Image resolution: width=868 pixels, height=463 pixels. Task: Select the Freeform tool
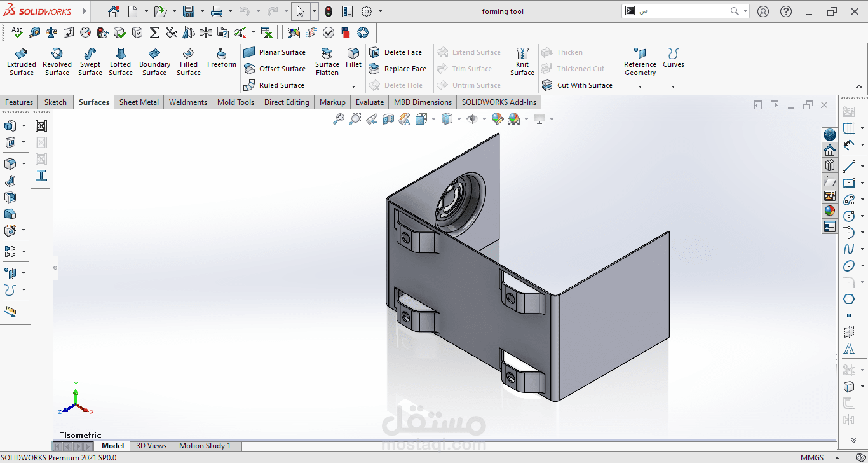pos(221,58)
